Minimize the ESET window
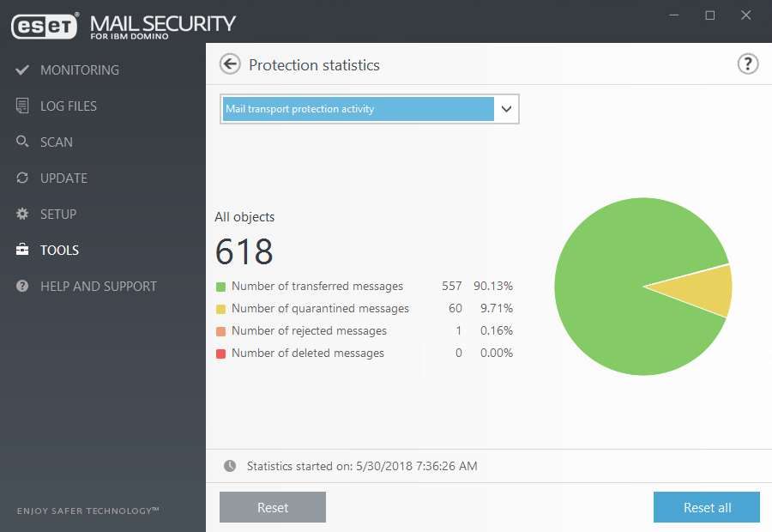 pyautogui.click(x=674, y=15)
